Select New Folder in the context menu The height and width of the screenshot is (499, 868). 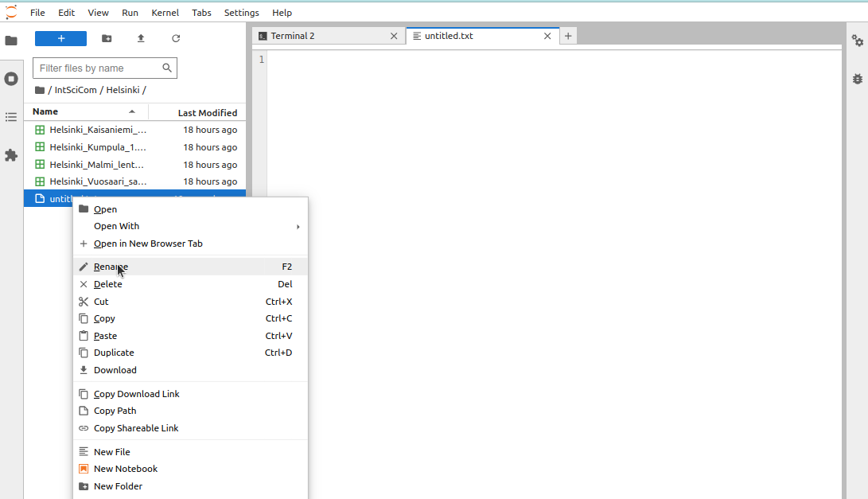tap(190, 486)
